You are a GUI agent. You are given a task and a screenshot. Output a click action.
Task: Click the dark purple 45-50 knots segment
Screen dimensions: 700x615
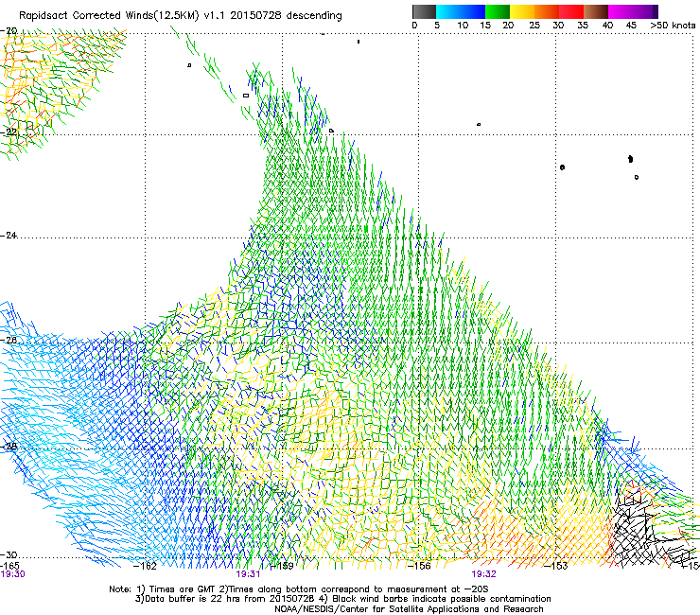click(x=645, y=11)
